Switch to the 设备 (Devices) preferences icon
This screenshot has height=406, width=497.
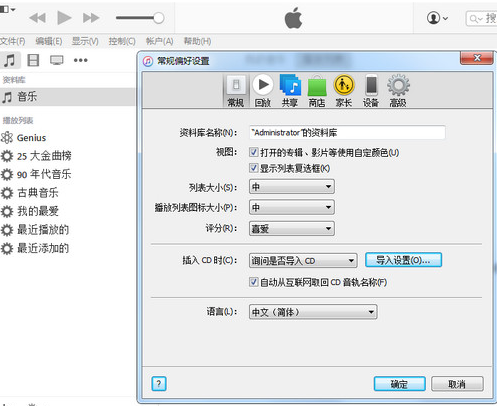(x=371, y=91)
